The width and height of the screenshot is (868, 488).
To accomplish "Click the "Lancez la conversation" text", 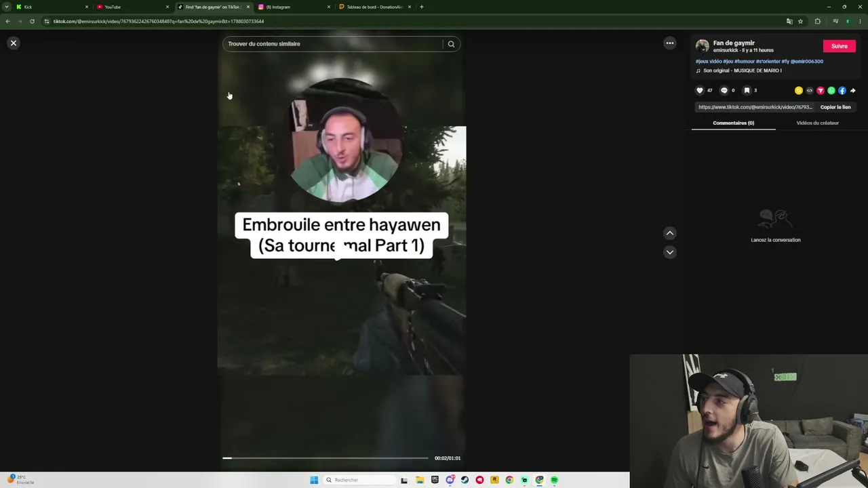I will [x=776, y=240].
